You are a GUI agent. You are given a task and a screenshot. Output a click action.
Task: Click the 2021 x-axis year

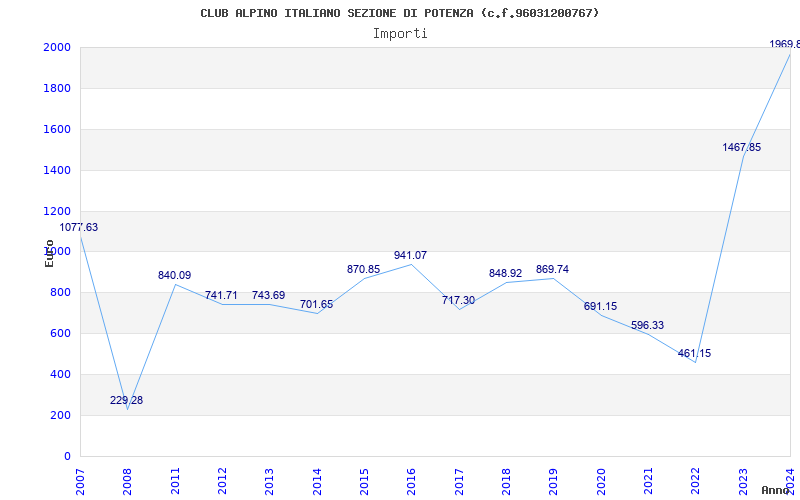pos(648,482)
